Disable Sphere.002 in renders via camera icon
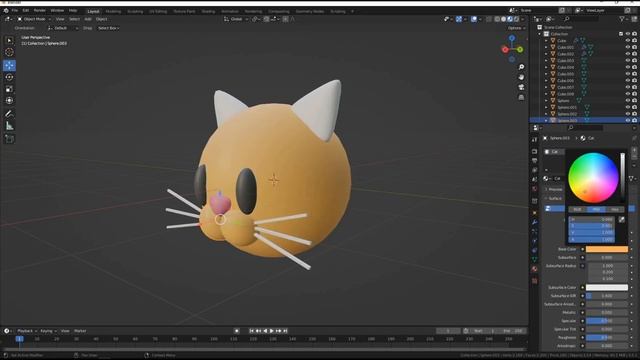 (x=634, y=114)
